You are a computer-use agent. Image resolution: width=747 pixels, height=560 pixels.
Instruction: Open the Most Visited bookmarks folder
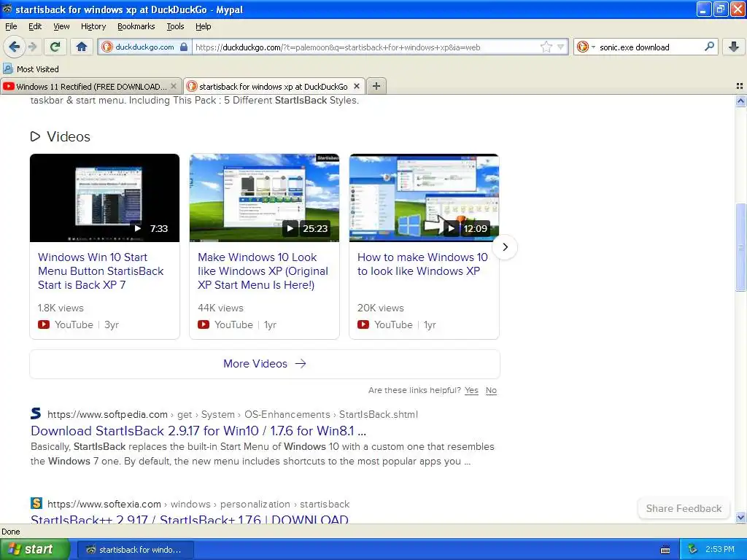31,69
